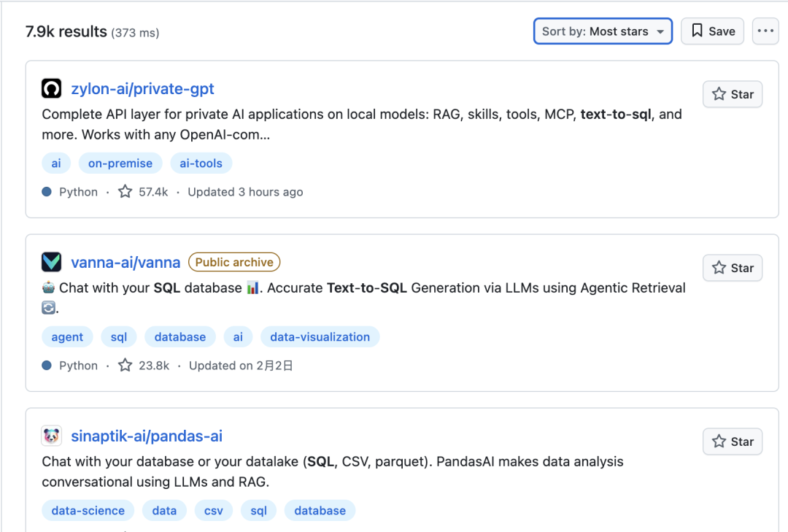The width and height of the screenshot is (788, 532).
Task: Select the sql topic tag under pandas-ai
Action: [x=259, y=510]
